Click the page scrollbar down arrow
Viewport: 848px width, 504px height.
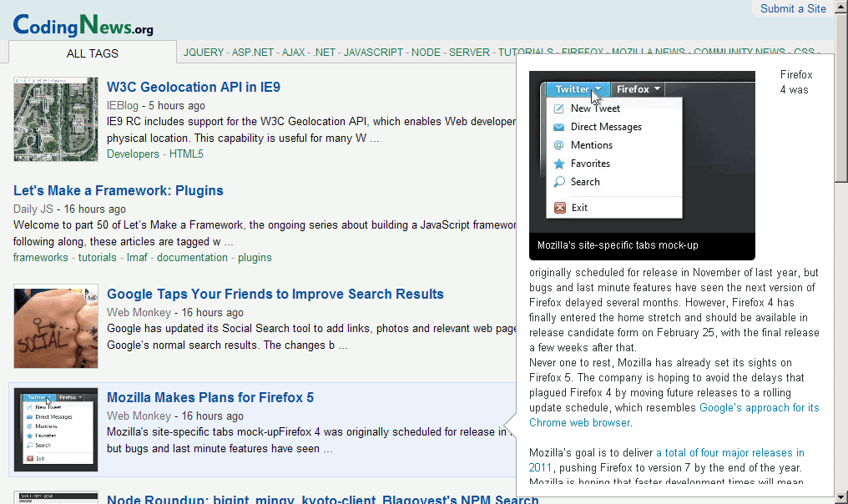841,497
